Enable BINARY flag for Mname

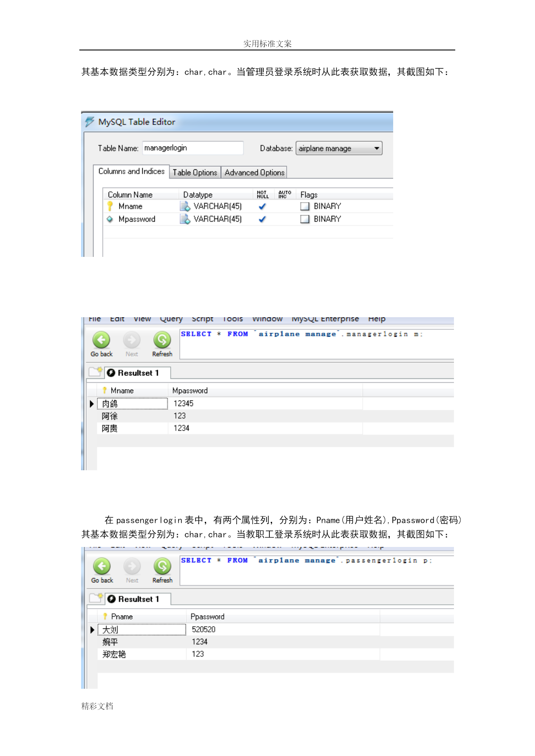point(305,206)
